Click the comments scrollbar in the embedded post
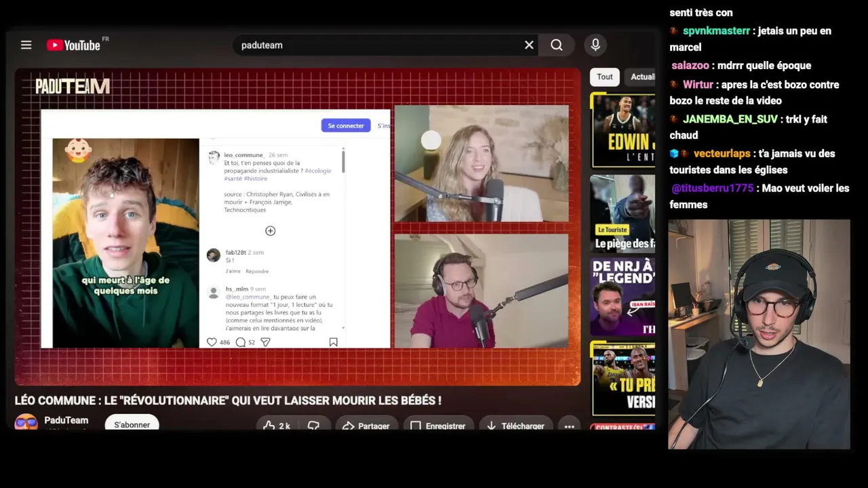Screen dimensions: 868x488 [x=343, y=161]
